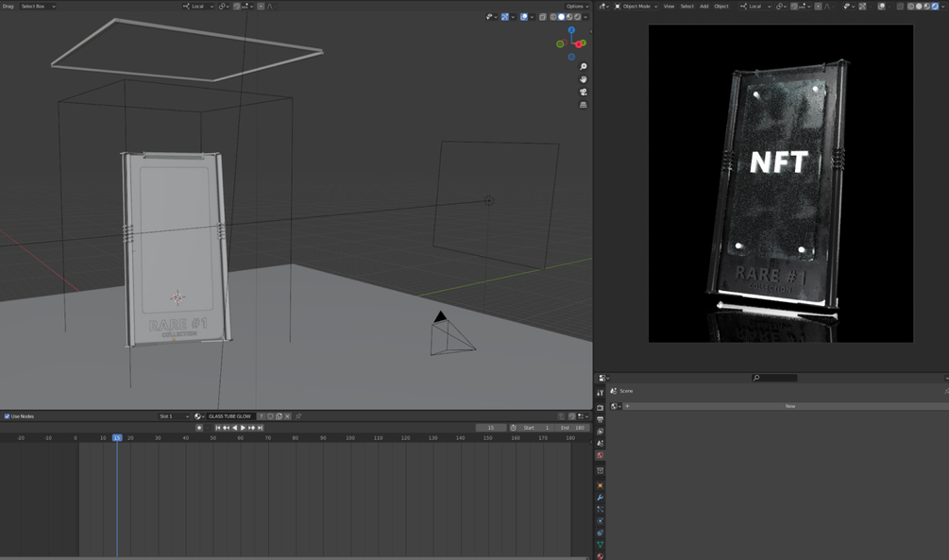The height and width of the screenshot is (560, 949).
Task: Jump to the last frame
Action: pyautogui.click(x=261, y=428)
